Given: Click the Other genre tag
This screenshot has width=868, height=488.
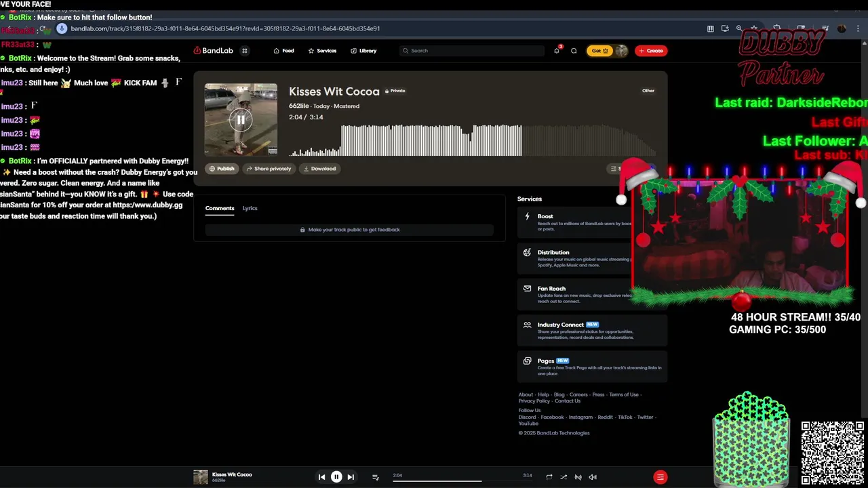Looking at the screenshot, I should [x=648, y=91].
